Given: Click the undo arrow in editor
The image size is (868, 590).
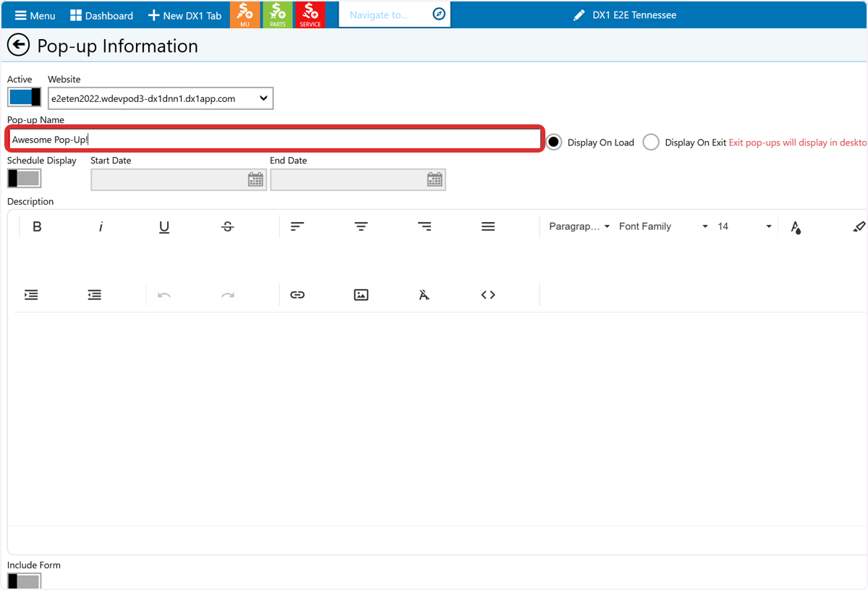Looking at the screenshot, I should [164, 295].
